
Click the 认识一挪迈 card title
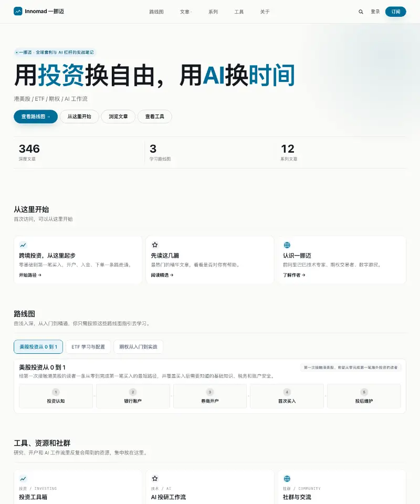click(x=297, y=256)
